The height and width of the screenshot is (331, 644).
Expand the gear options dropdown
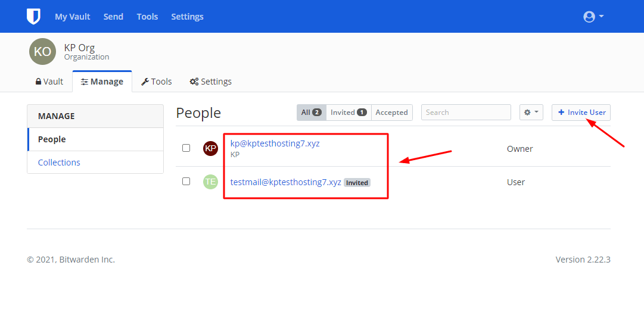pyautogui.click(x=531, y=112)
